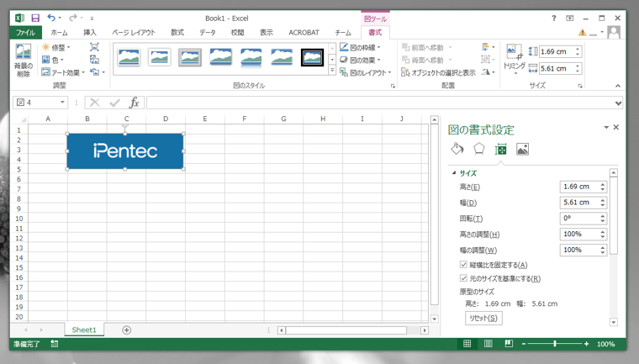
Task: Switch to the 挿入 ribbon tab
Action: point(90,33)
